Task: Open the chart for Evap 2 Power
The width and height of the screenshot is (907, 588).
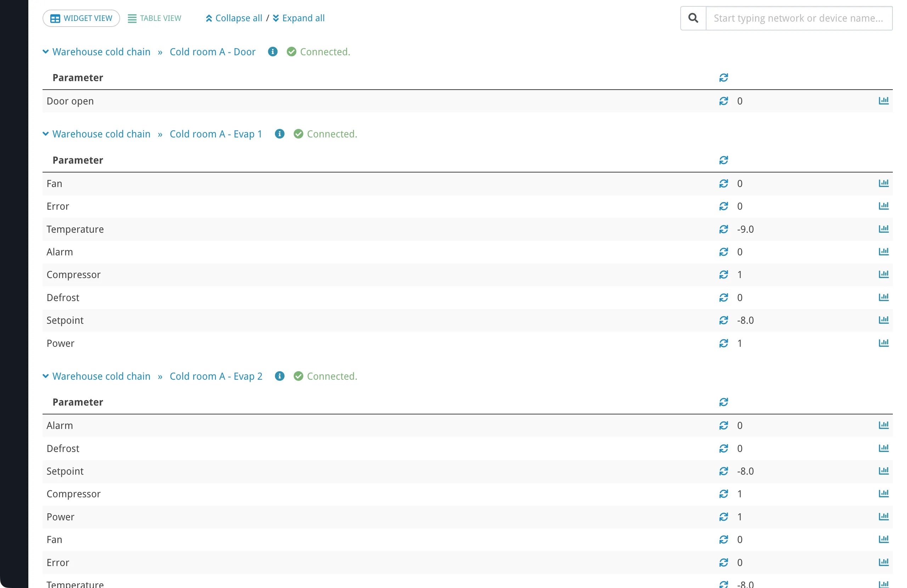Action: coord(883,516)
